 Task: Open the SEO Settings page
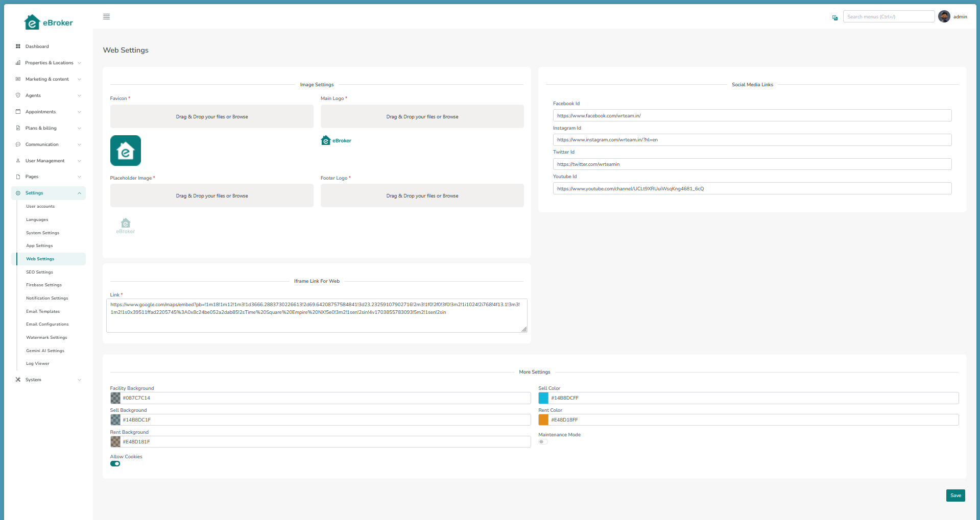(39, 272)
